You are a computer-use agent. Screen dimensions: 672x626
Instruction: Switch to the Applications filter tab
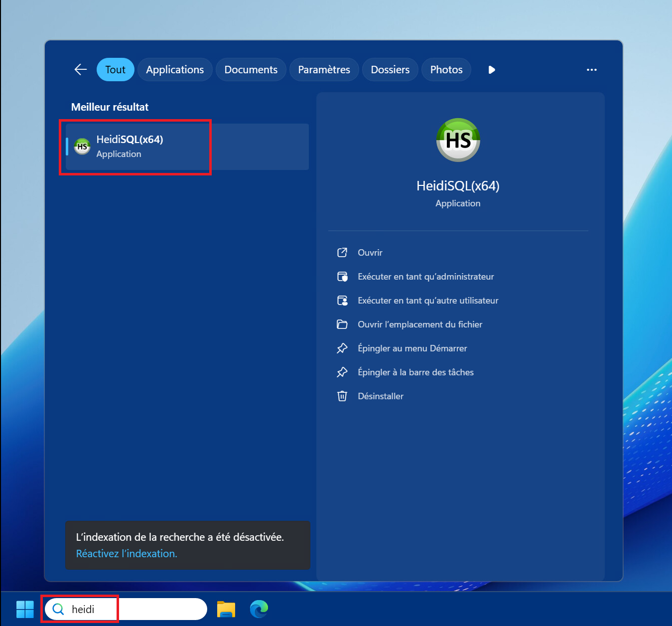[x=175, y=70]
